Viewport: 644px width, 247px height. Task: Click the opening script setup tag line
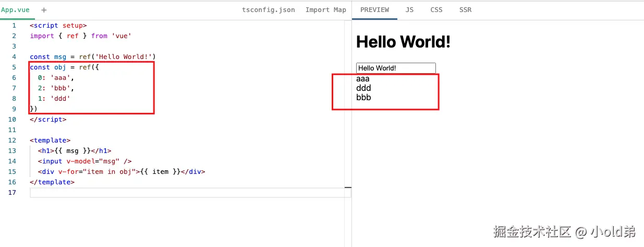pyautogui.click(x=58, y=26)
